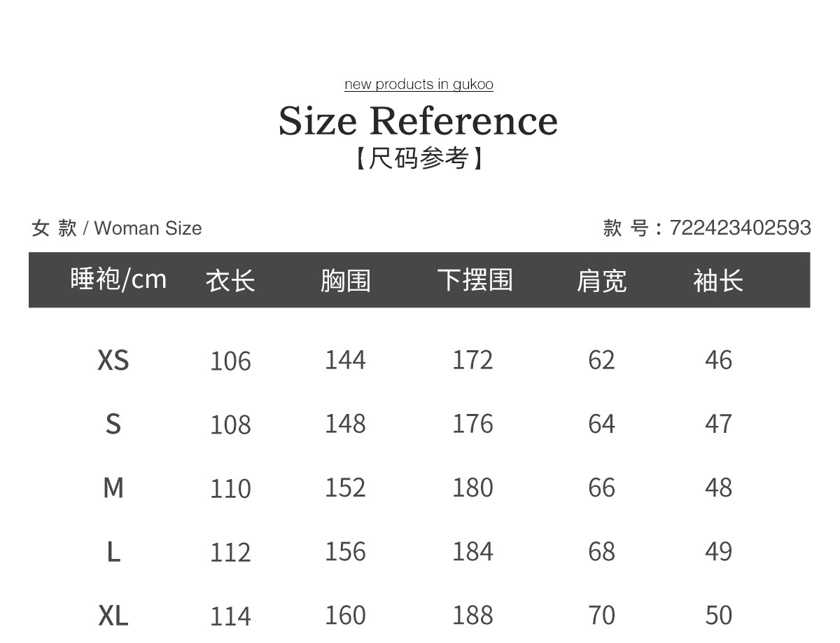Click the 50 sleeve length value

tap(718, 616)
